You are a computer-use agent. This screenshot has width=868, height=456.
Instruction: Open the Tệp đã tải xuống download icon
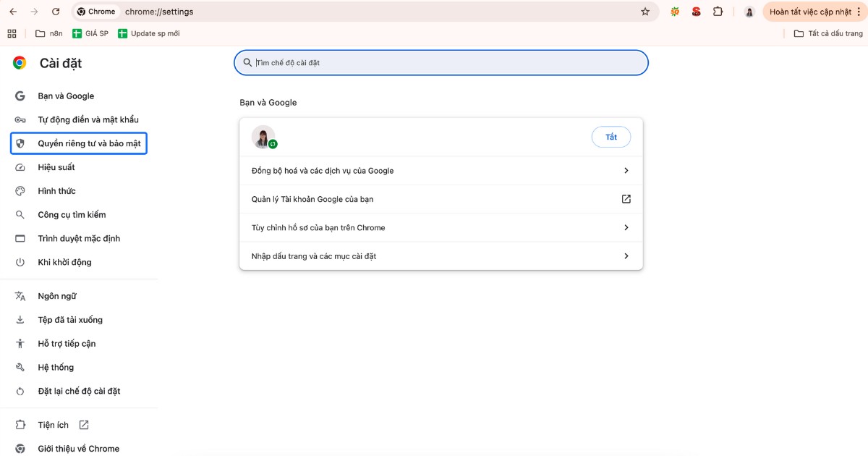point(20,319)
